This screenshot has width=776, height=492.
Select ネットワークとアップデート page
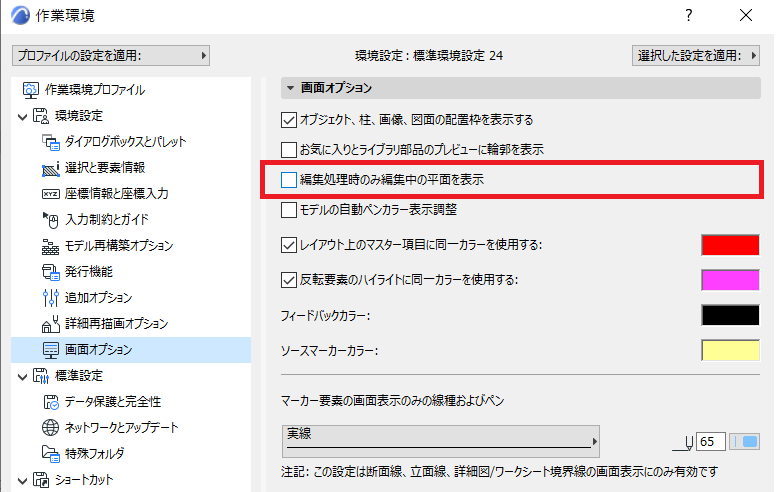121,428
